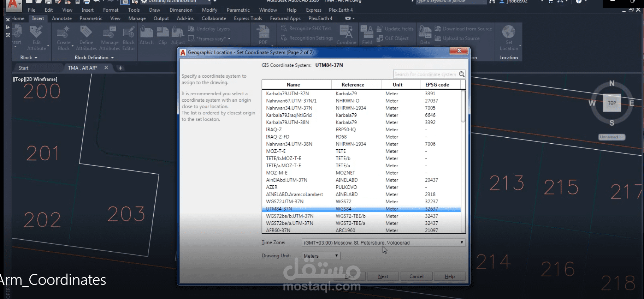Screen dimensions: 644x299
Task: Click Upload to Source
Action: 457,38
